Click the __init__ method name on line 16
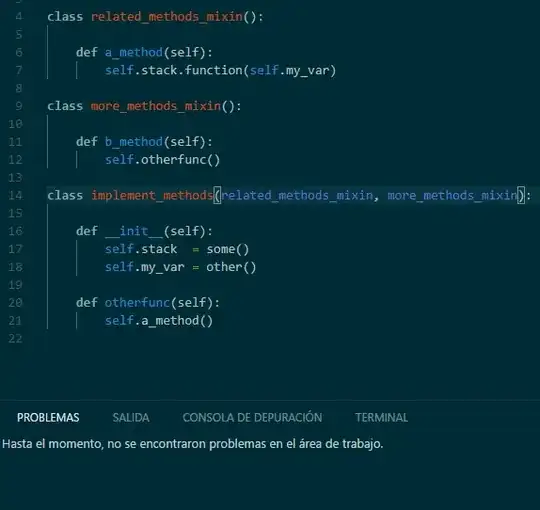The height and width of the screenshot is (510, 540). pyautogui.click(x=134, y=231)
